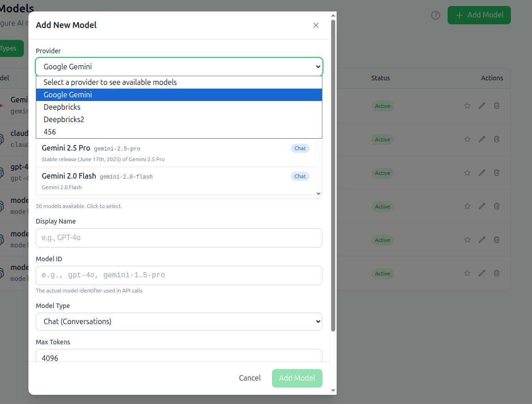This screenshot has height=404, width=532.
Task: Click the Provider dropdown field
Action: [179, 67]
